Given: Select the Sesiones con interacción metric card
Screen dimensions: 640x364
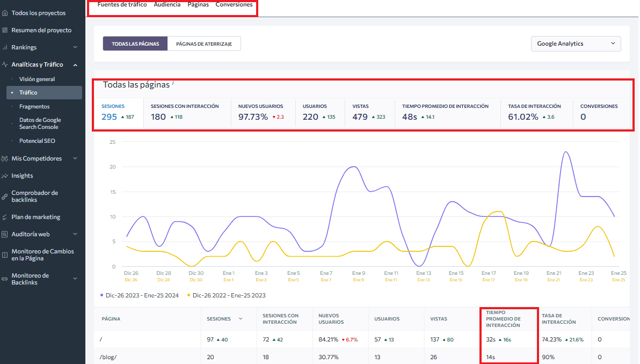Looking at the screenshot, I should pyautogui.click(x=187, y=113).
